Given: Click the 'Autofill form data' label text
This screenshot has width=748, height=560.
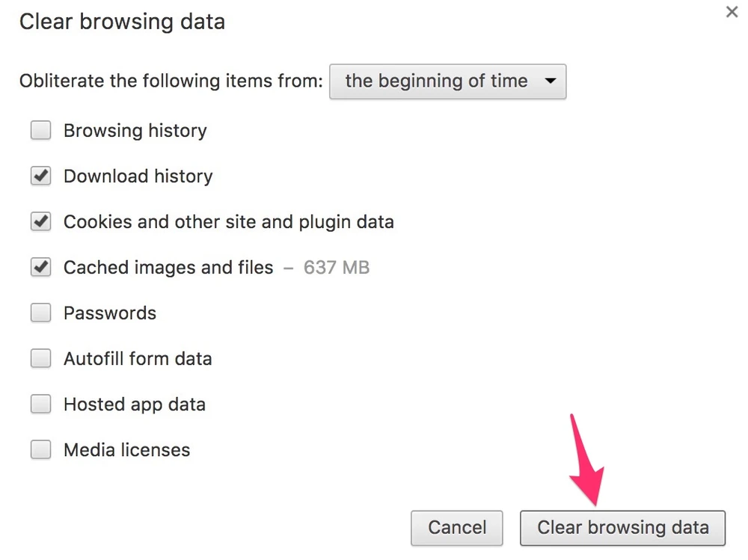Looking at the screenshot, I should click(138, 359).
